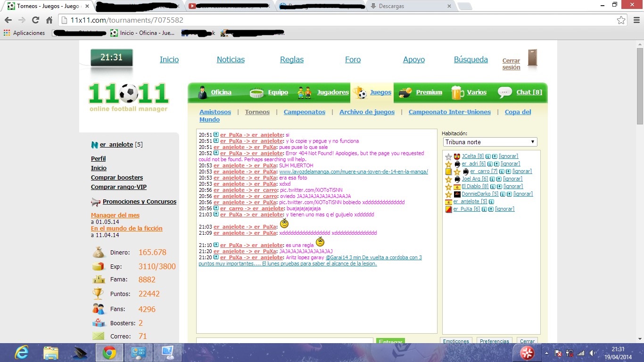The image size is (644, 362).
Task: Click the Equipo stadium icon
Action: point(256,92)
